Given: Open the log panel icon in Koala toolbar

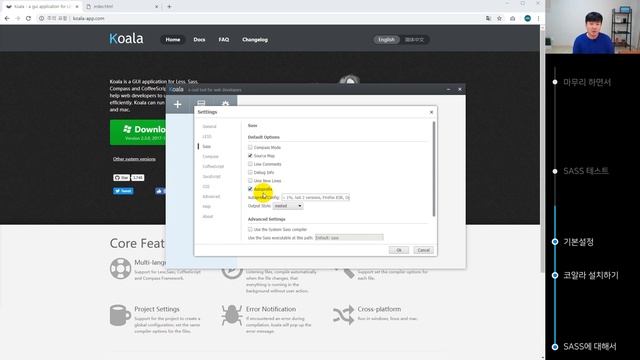Looking at the screenshot, I should click(x=201, y=103).
